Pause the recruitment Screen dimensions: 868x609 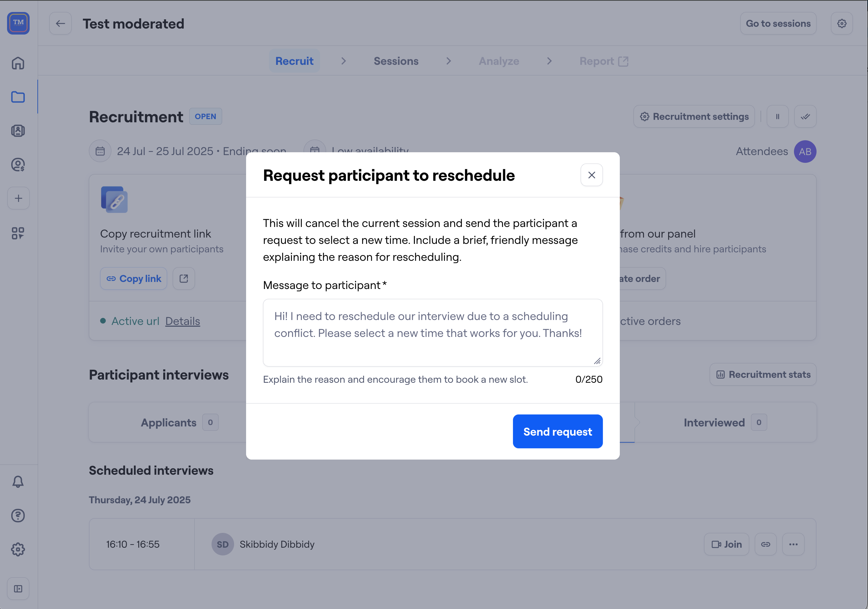click(777, 116)
